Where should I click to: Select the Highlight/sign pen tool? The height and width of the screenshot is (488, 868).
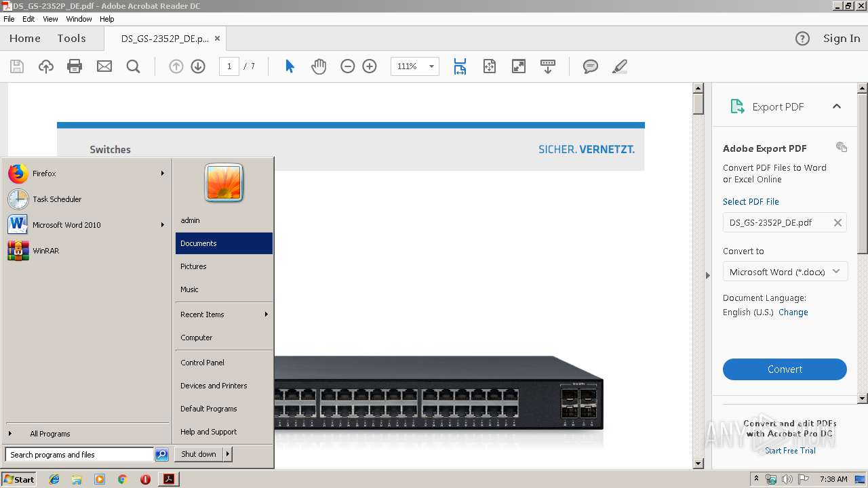coord(619,66)
